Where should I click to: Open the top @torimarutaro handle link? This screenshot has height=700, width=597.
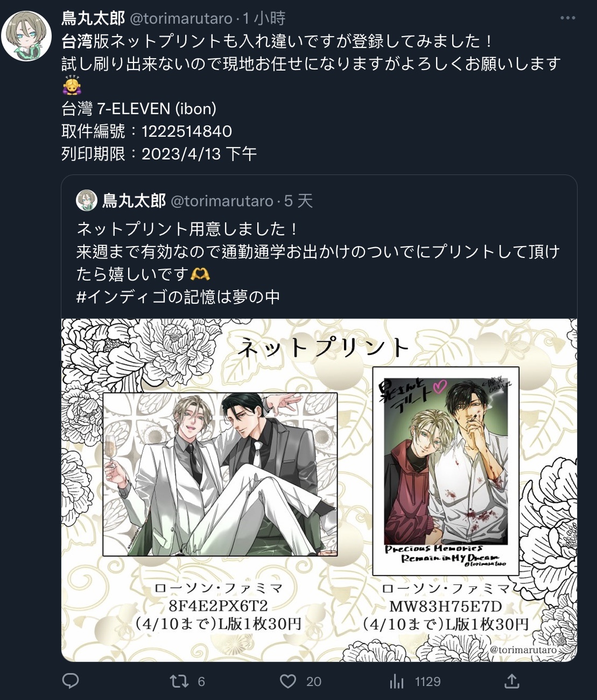click(180, 19)
